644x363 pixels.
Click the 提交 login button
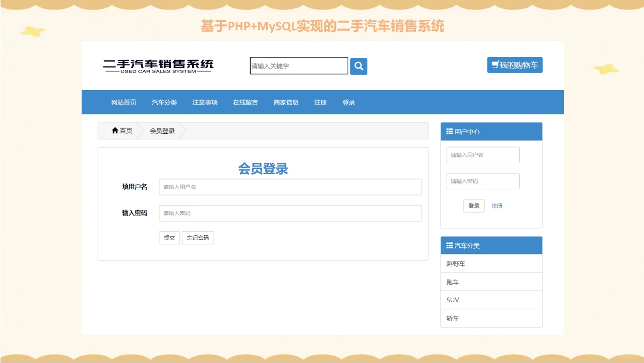(x=169, y=238)
